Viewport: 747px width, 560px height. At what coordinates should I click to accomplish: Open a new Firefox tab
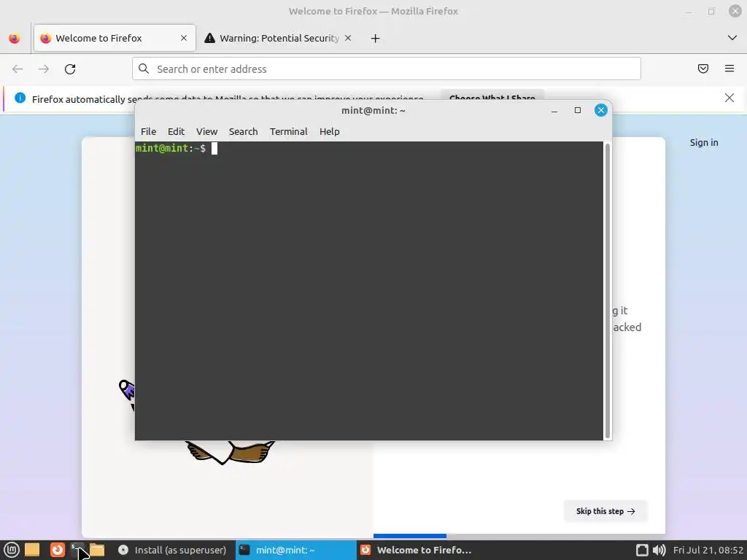tap(375, 39)
